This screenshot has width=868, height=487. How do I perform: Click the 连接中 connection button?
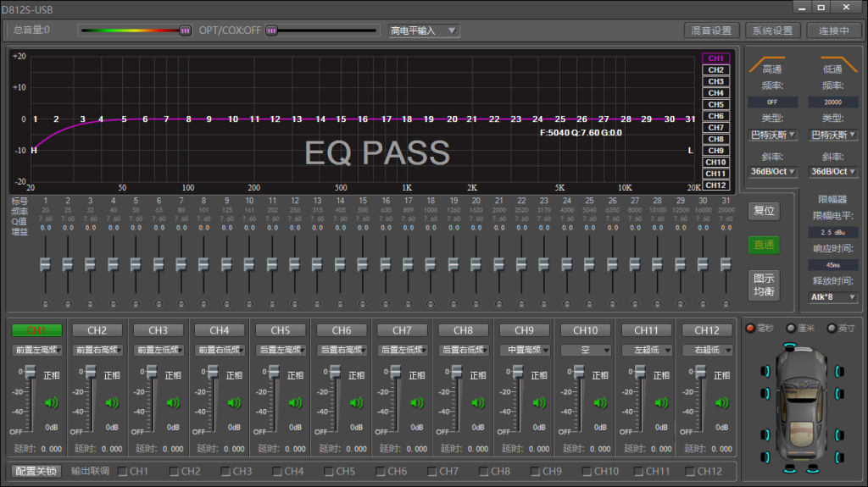tap(834, 30)
